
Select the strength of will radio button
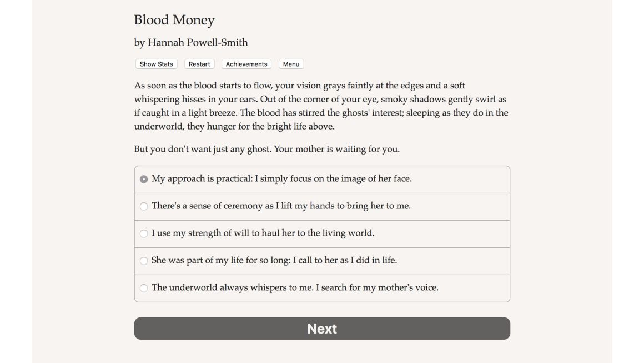tap(144, 233)
